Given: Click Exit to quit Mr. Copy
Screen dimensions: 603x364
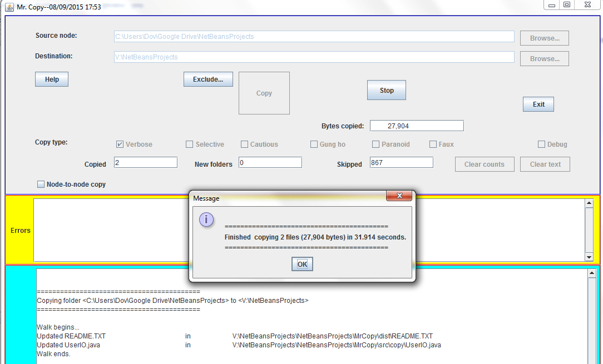Looking at the screenshot, I should tap(538, 104).
